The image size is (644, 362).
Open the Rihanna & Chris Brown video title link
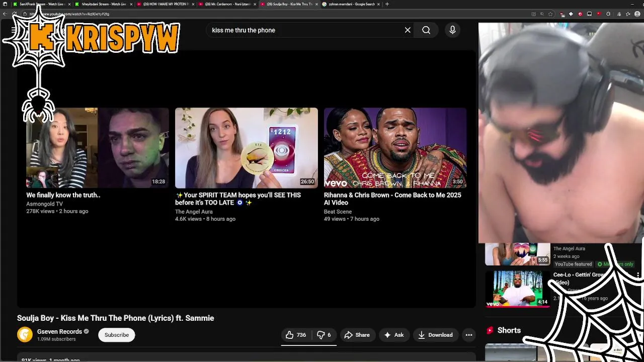click(392, 199)
